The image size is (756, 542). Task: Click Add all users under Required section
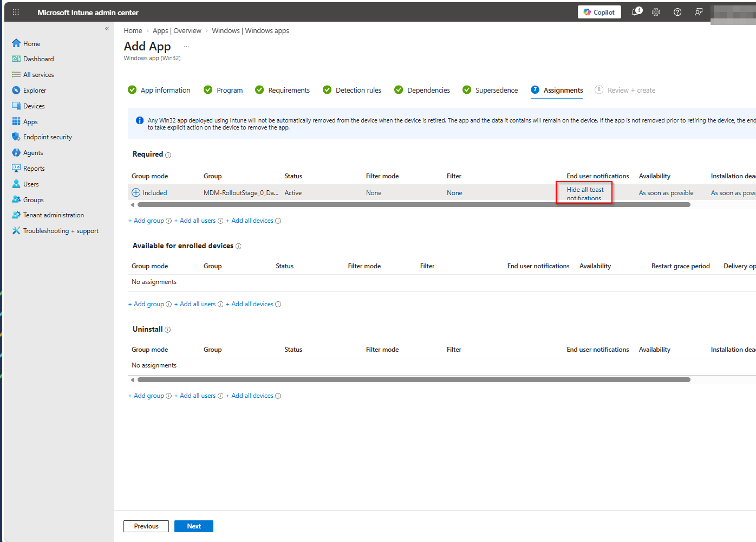[195, 221]
